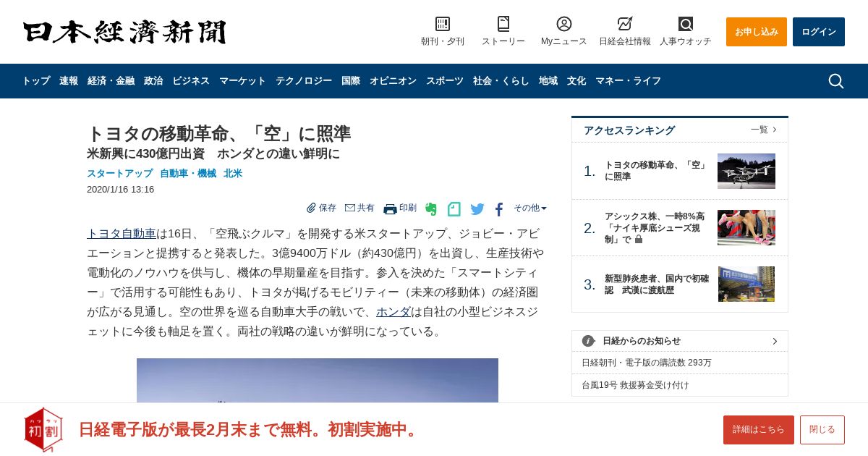Select 速報 in navigation bar
This screenshot has height=456, width=868.
tap(69, 81)
